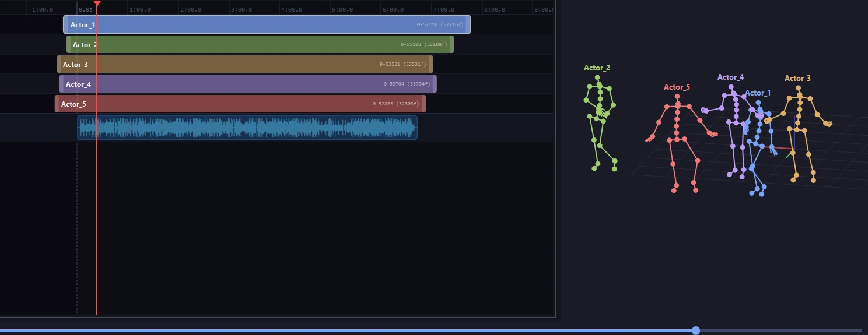Click the right trim handle of the Actor_5 clip
The width and height of the screenshot is (868, 335).
[424, 104]
